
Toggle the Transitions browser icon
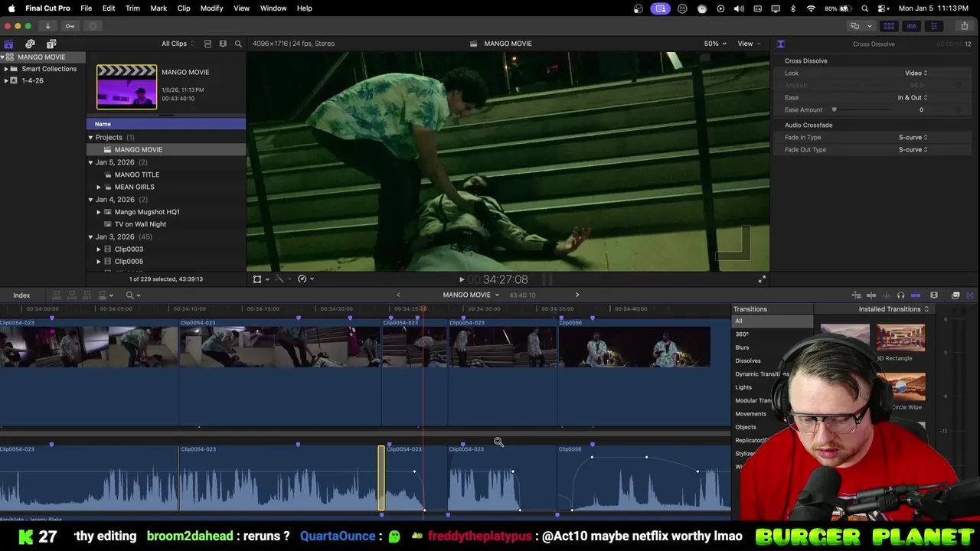970,295
